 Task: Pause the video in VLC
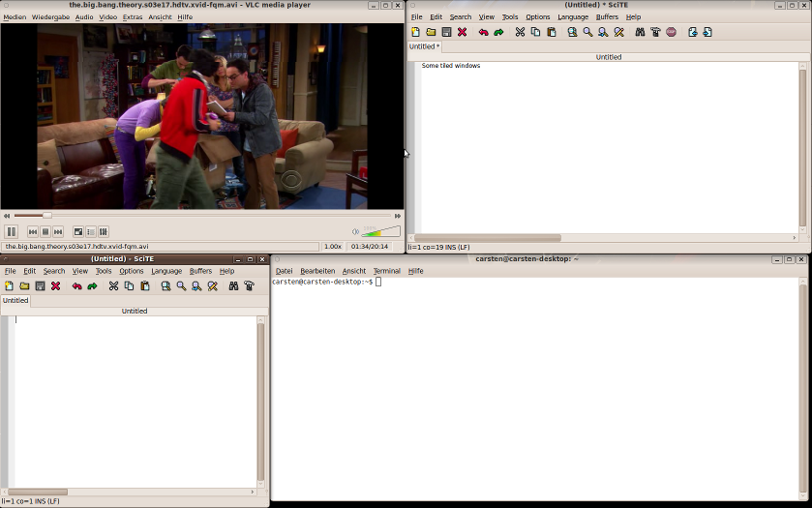(x=12, y=231)
